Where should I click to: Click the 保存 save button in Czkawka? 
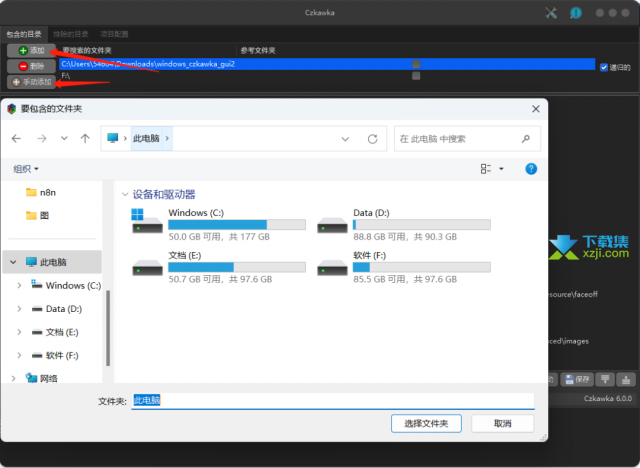(x=577, y=379)
